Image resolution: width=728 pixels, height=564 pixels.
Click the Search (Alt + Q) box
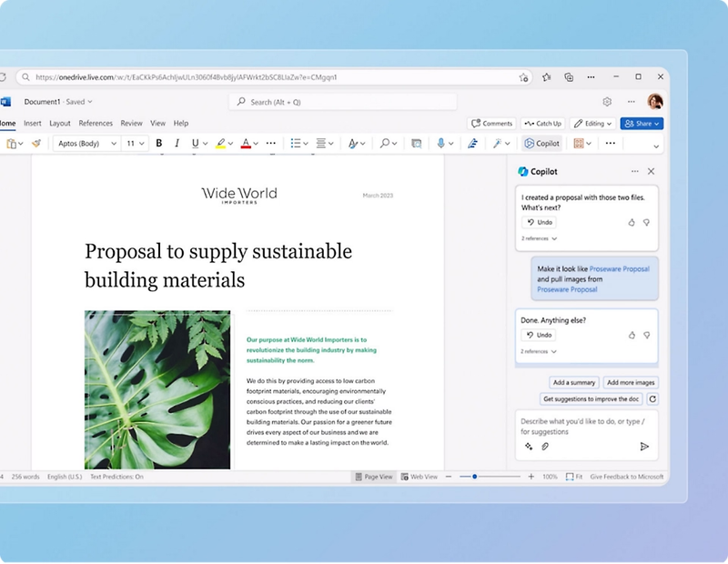click(343, 102)
